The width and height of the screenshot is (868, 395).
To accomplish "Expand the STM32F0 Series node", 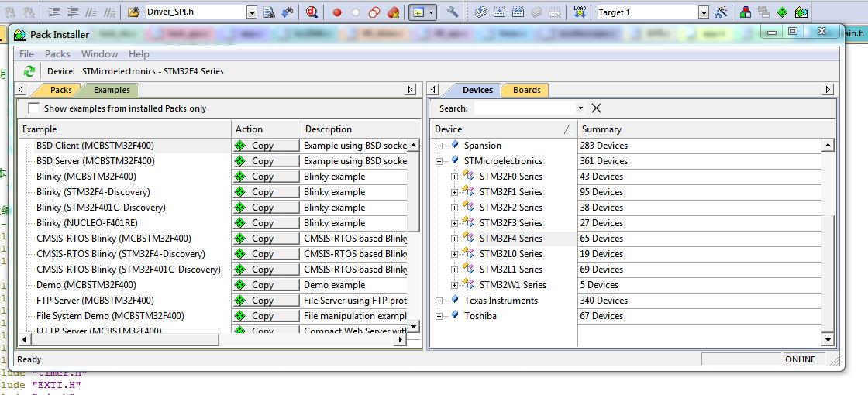I will point(454,177).
